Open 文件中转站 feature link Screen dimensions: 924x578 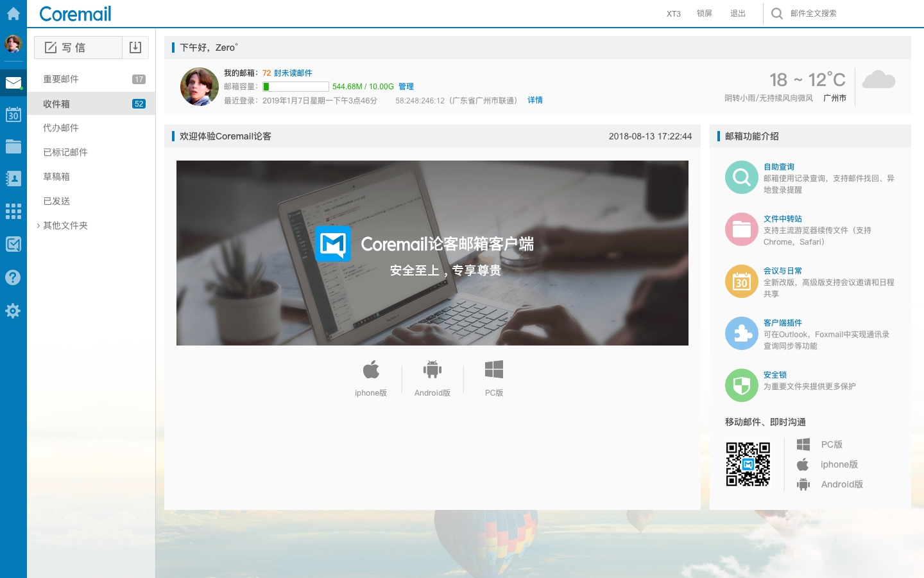(783, 219)
